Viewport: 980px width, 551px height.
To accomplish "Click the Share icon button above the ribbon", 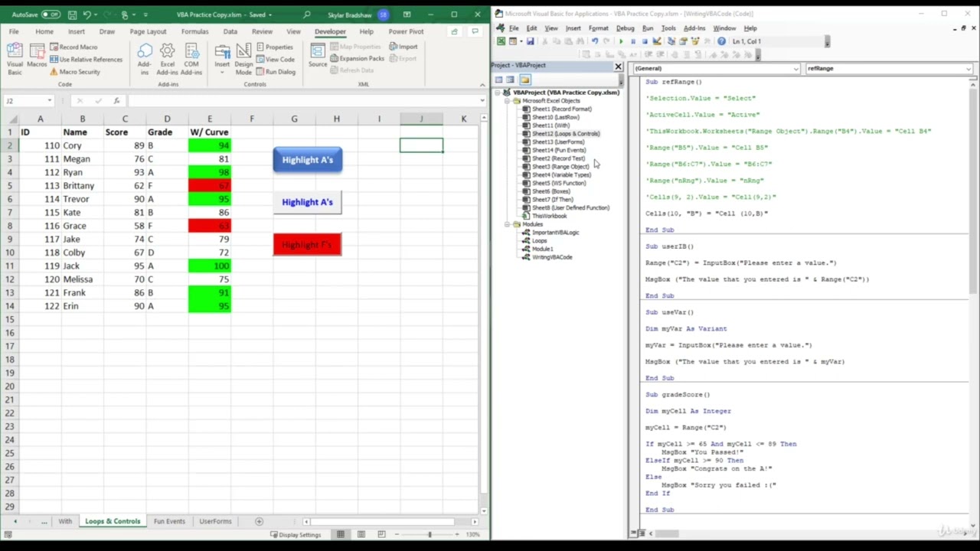I will [455, 31].
